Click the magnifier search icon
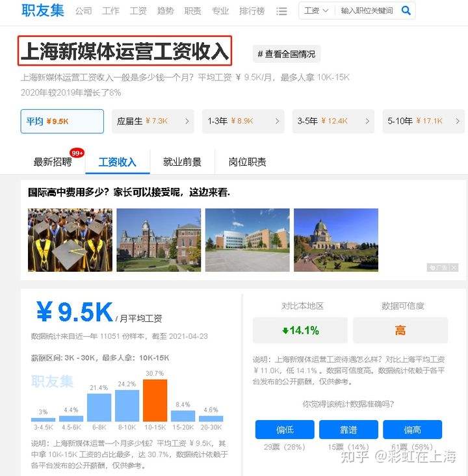The image size is (468, 476). [x=406, y=11]
